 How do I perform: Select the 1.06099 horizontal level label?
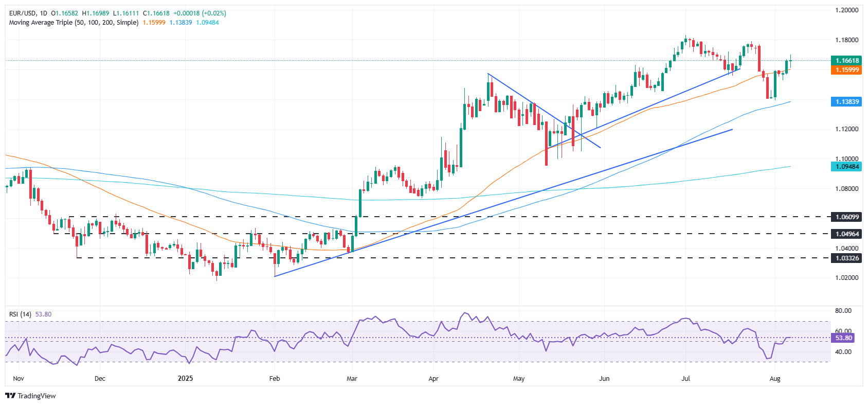pyautogui.click(x=846, y=217)
